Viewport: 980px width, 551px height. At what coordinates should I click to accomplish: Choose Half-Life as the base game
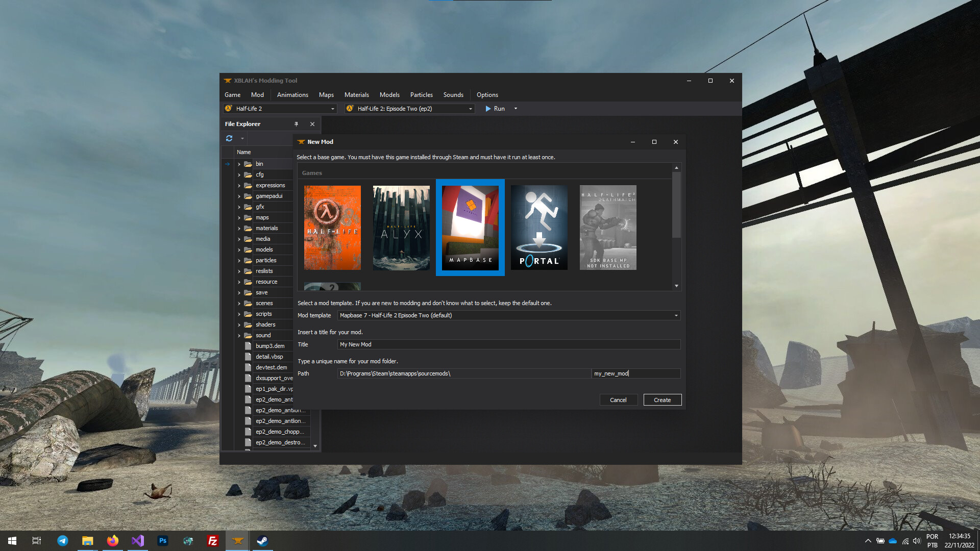332,227
